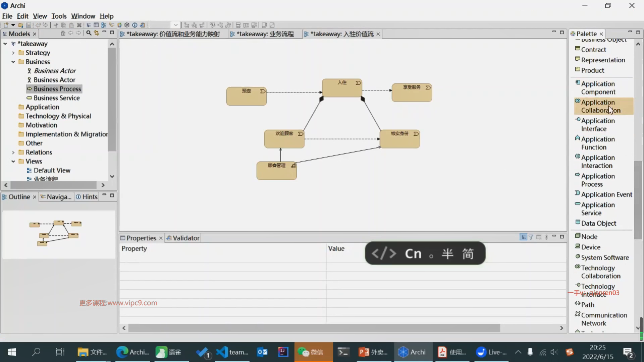Toggle the Properties filter icon
644x362 pixels.
[x=531, y=237]
